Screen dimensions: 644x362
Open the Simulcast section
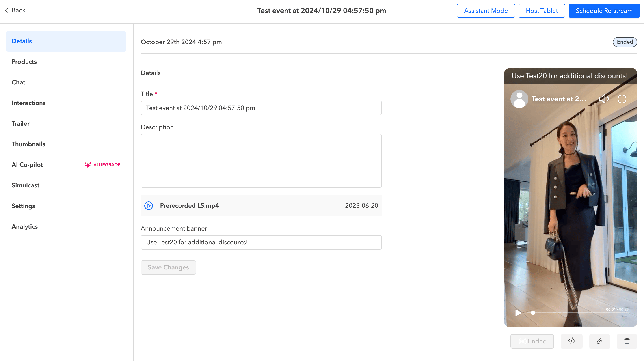click(25, 185)
